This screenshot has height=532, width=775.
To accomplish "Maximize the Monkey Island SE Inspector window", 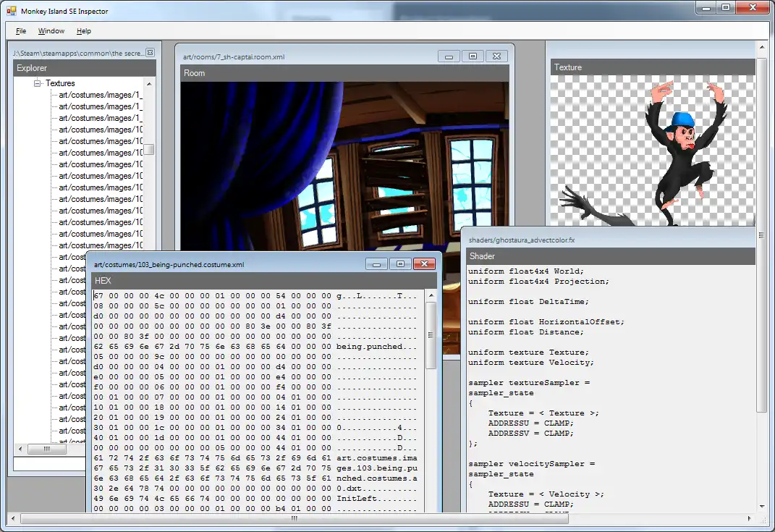I will [726, 7].
